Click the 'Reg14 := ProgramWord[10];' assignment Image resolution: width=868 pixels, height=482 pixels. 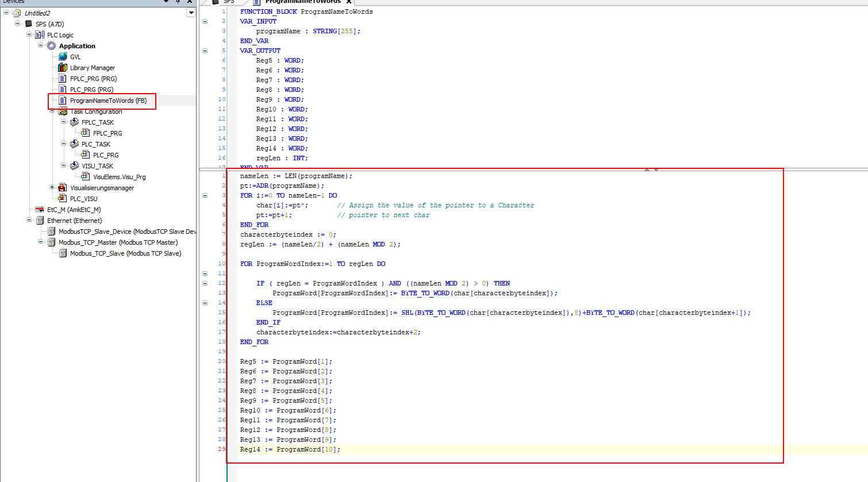[x=290, y=449]
